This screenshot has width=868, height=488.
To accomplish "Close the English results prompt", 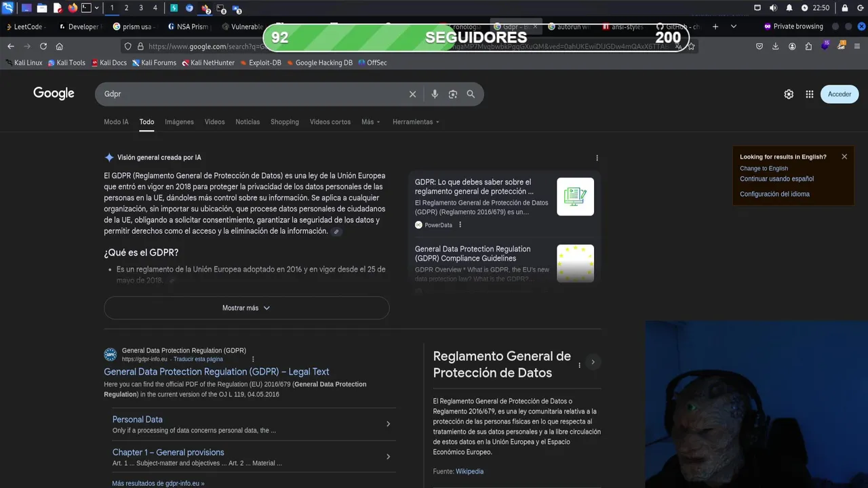I will 844,157.
